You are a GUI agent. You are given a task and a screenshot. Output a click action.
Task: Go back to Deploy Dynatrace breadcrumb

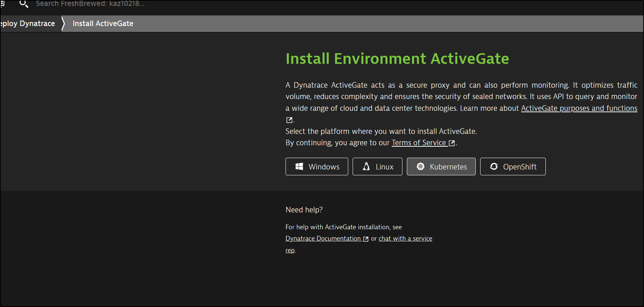coord(28,23)
